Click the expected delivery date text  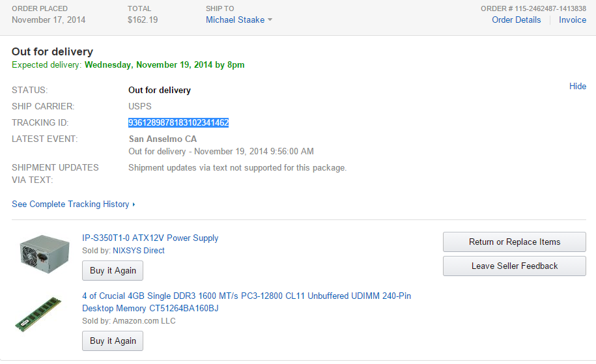tap(164, 64)
